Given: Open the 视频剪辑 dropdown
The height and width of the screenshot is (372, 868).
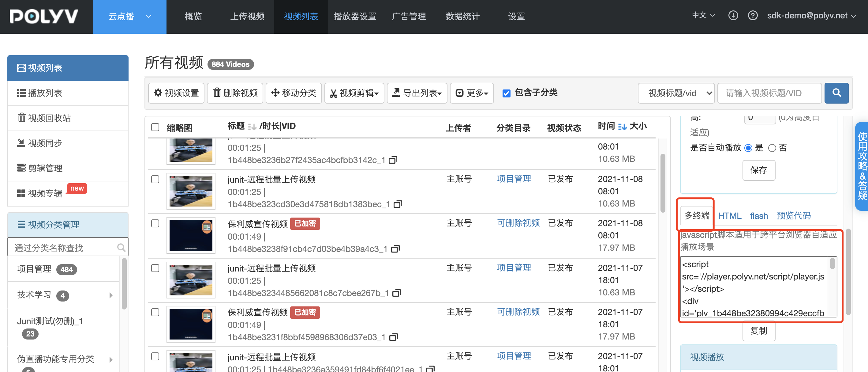Looking at the screenshot, I should (354, 93).
